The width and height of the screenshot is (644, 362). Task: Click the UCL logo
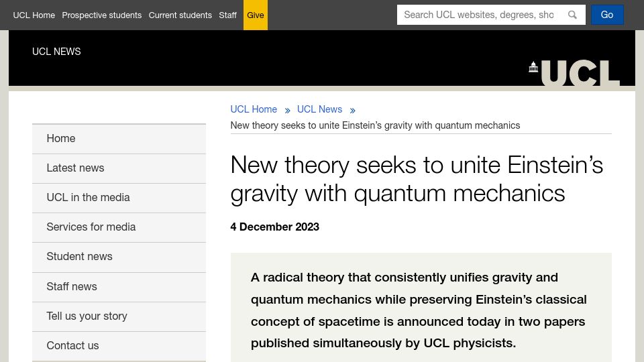(574, 73)
